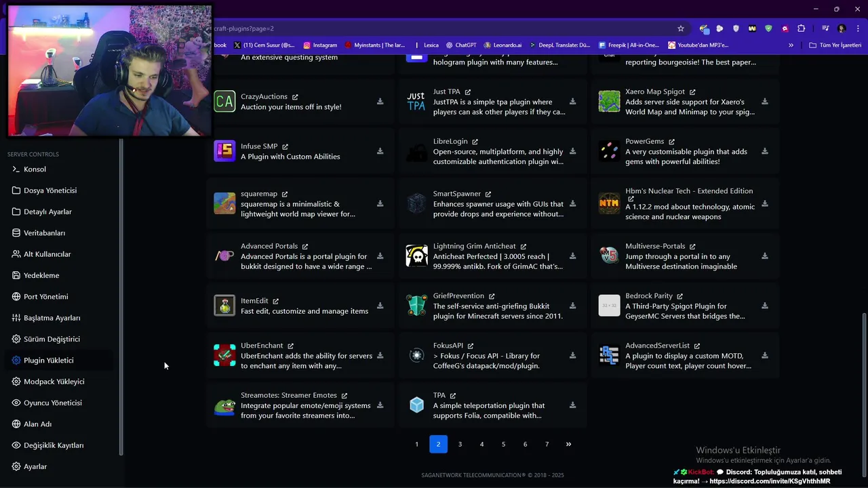Download the GriefPrevention plugin

tap(572, 306)
